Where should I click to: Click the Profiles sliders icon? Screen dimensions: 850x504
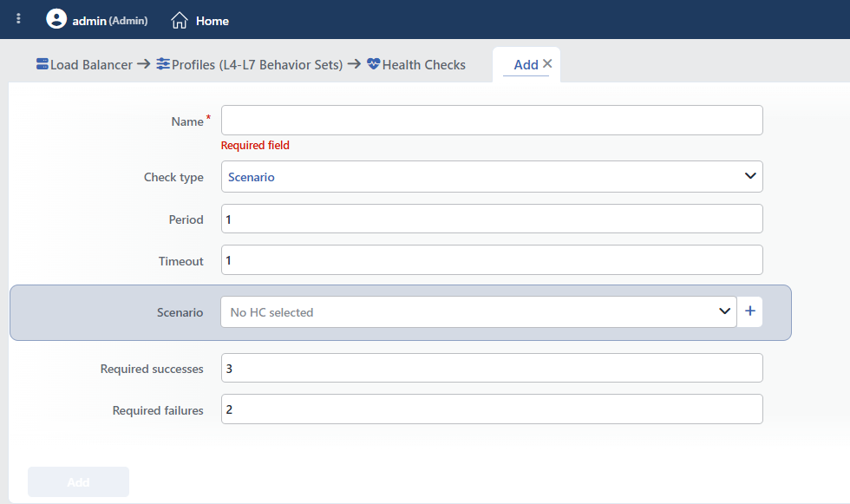[163, 64]
